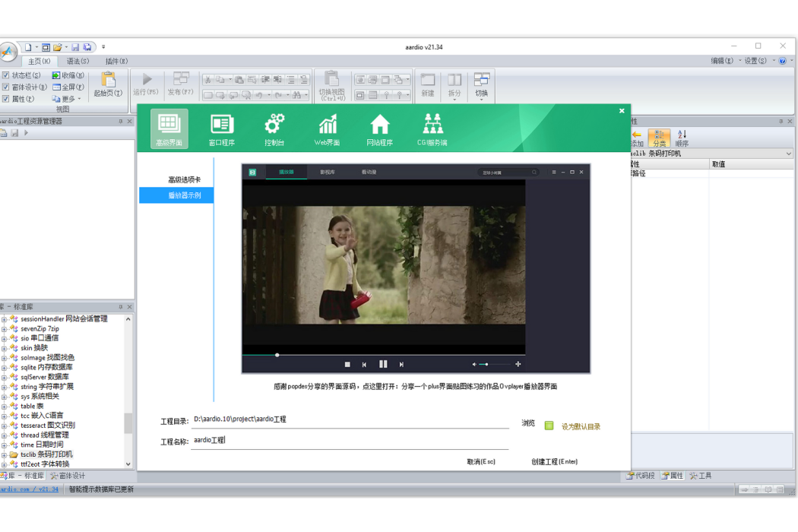Screen dimensions: 798x532
Task: Open the 起始页 start page
Action: click(x=108, y=84)
